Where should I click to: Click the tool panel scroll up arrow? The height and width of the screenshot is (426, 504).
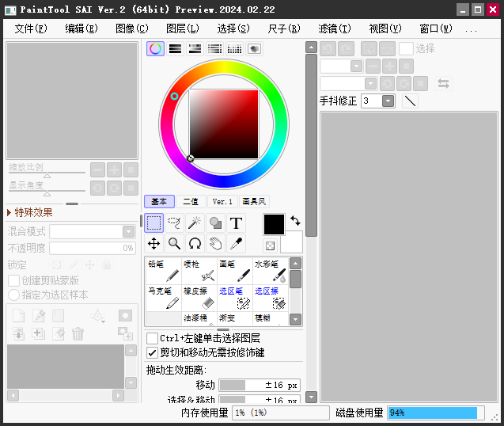click(x=311, y=48)
